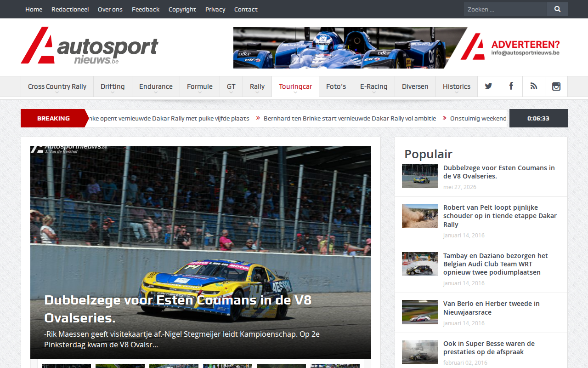Open the Foto's menu item
Viewport: 588px width, 368px height.
tap(336, 86)
